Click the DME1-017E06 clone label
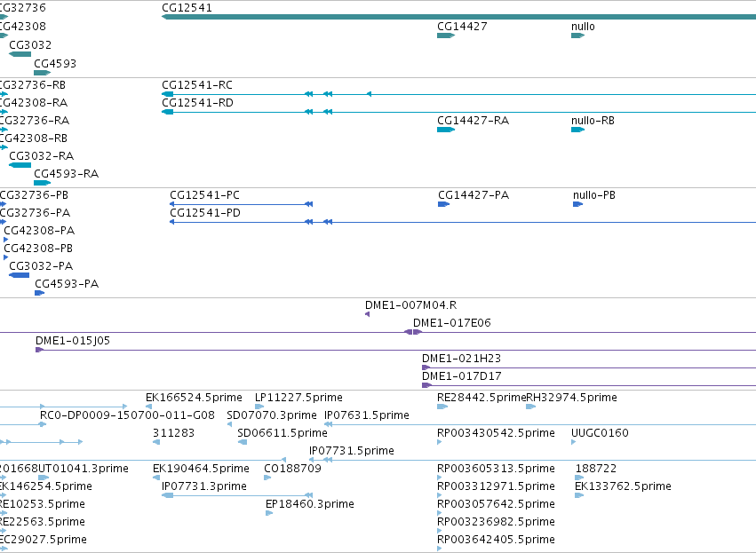The height and width of the screenshot is (553, 756). point(452,323)
